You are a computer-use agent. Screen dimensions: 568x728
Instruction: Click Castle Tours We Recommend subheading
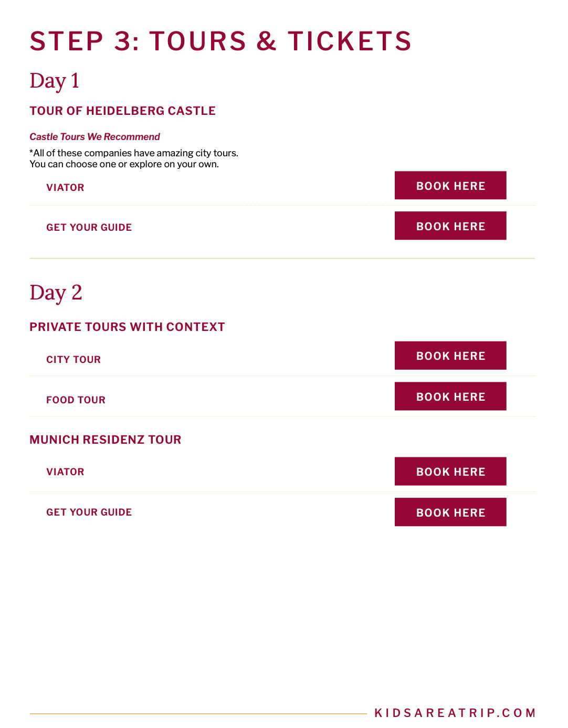tap(94, 136)
